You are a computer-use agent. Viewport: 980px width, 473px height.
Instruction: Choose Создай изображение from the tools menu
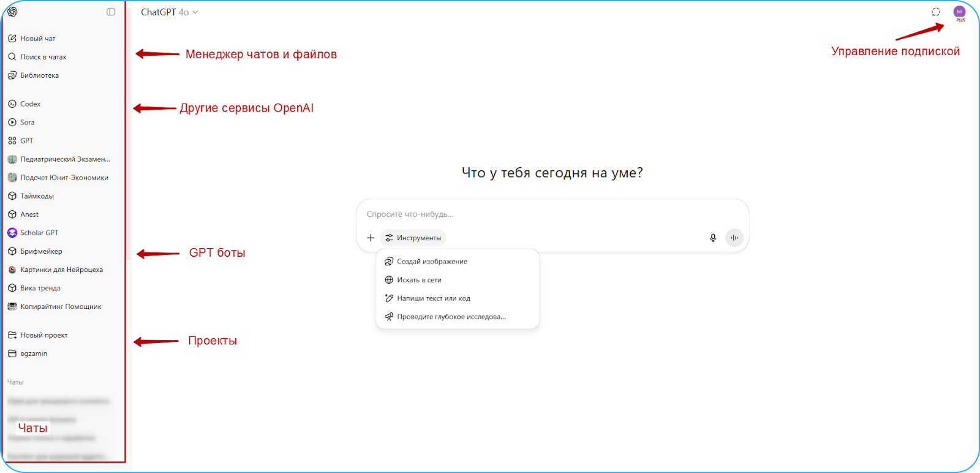coord(458,262)
